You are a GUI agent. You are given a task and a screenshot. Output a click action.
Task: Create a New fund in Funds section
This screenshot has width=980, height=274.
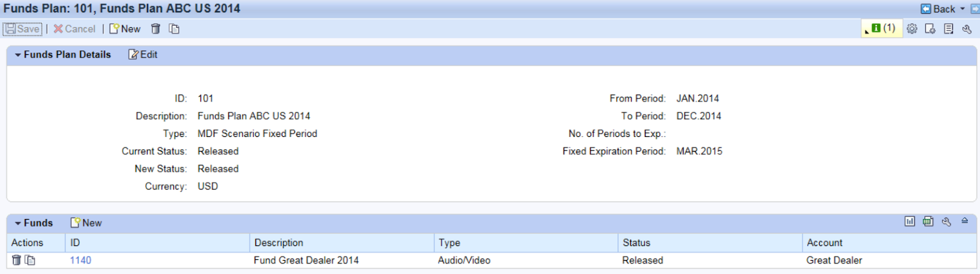coord(86,223)
